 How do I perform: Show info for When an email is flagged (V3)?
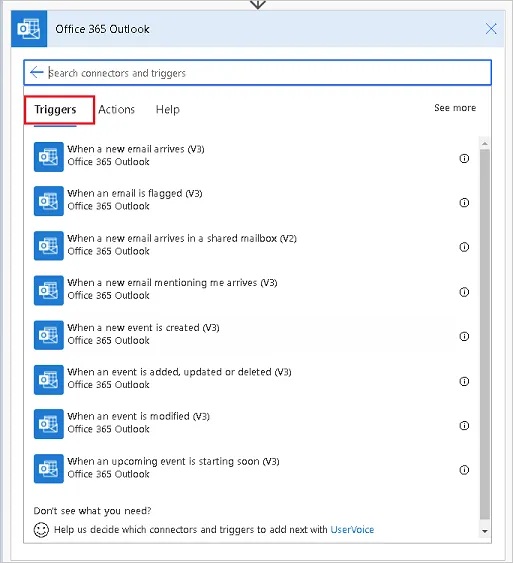point(464,203)
